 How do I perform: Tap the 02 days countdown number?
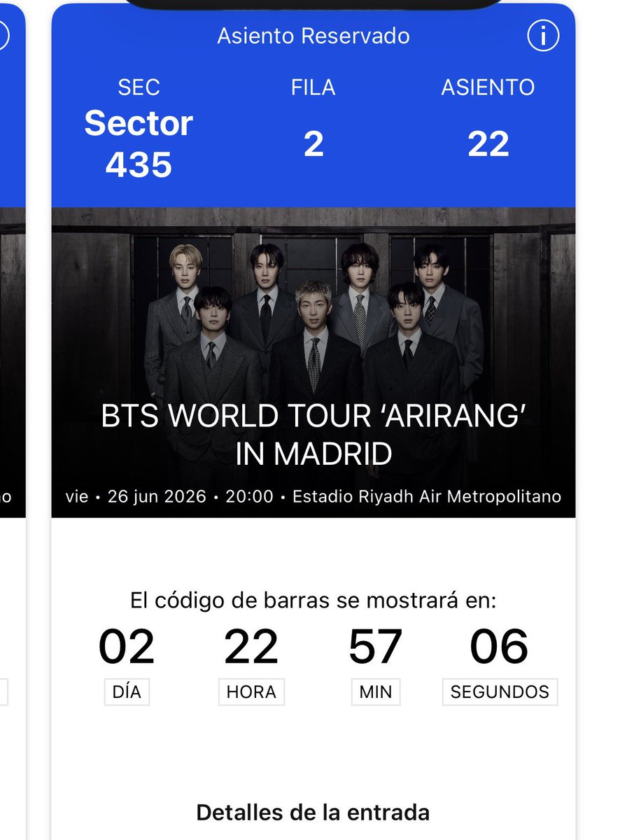[x=127, y=647]
